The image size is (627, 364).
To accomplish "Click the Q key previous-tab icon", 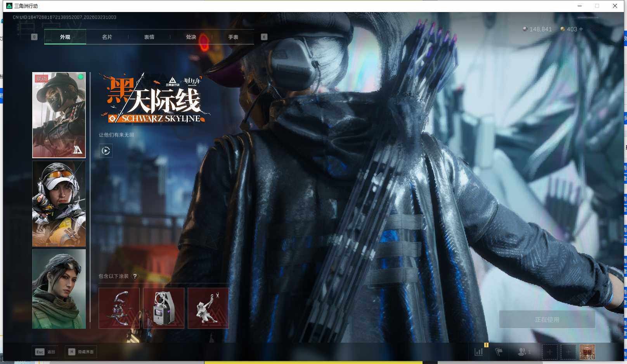I will coord(34,37).
